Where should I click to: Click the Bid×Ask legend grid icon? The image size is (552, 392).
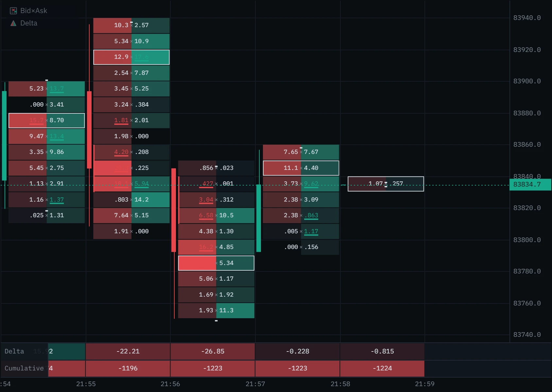click(13, 11)
